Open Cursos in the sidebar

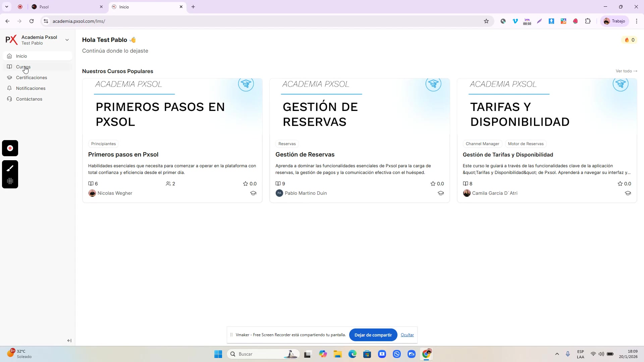[37, 67]
